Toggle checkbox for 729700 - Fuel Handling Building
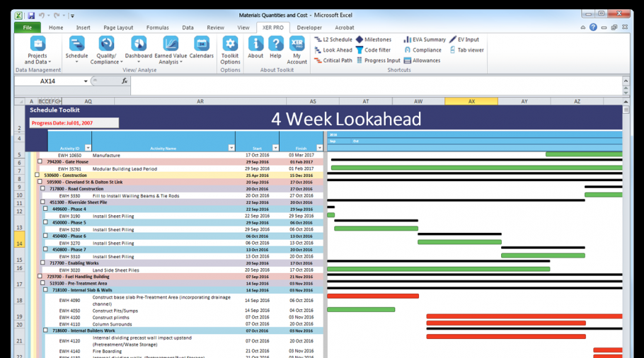This screenshot has height=358, width=644. click(40, 277)
